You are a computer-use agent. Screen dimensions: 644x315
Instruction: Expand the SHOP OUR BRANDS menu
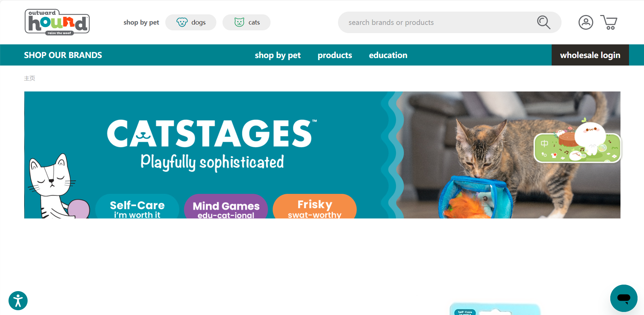point(63,55)
